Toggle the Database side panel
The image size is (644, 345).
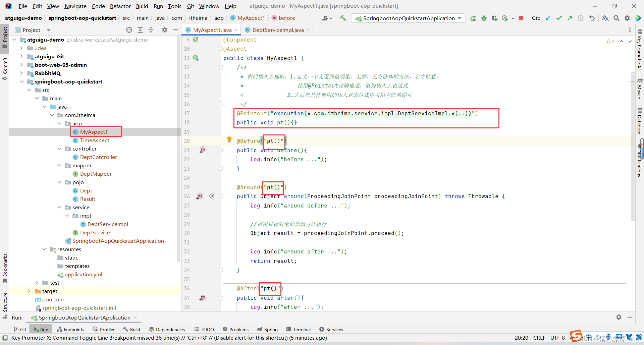pyautogui.click(x=640, y=120)
